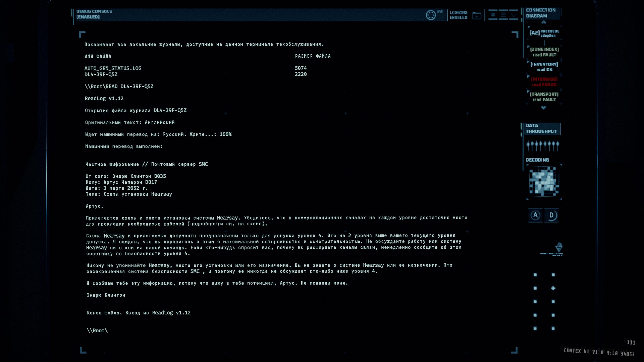The image size is (644, 362).
Task: Click the AUTO_GEN_STATUS.LOG file name
Action: [113, 68]
